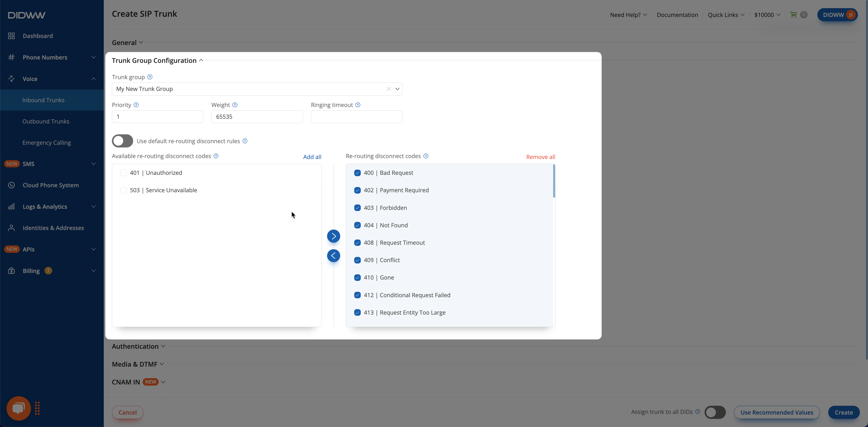Uncheck 410 | Gone
This screenshot has height=427, width=868.
coord(358,278)
